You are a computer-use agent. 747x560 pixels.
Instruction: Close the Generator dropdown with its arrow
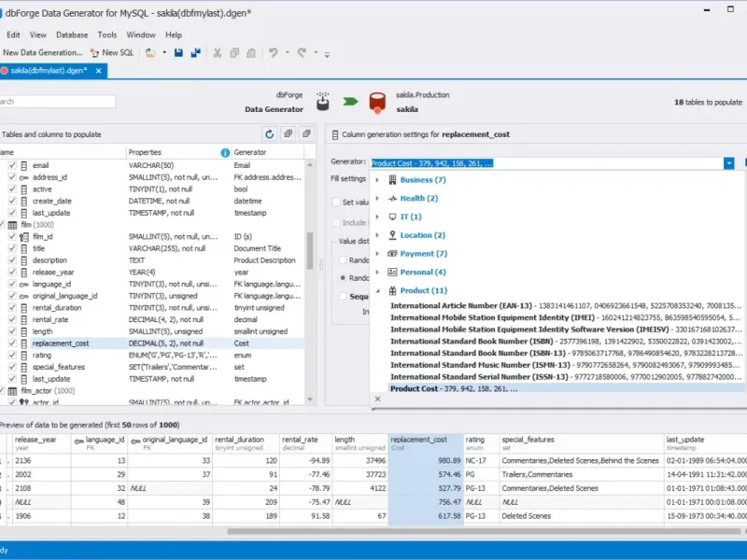click(728, 162)
